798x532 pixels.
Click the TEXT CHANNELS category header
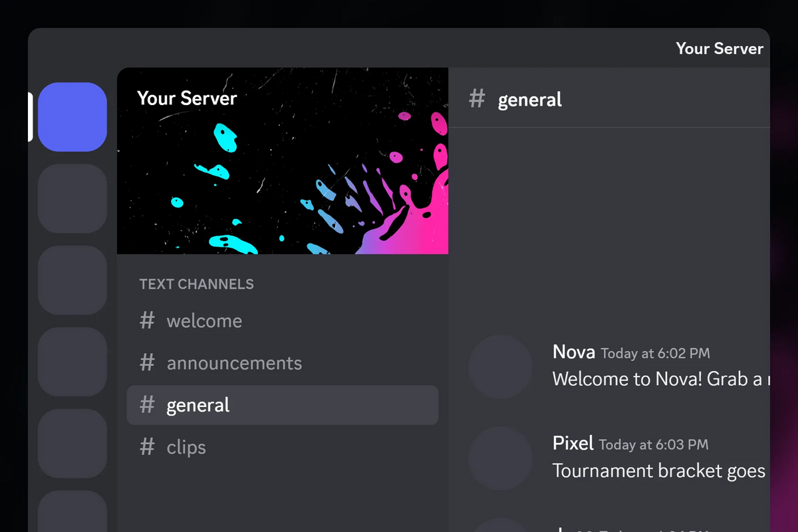pyautogui.click(x=197, y=284)
